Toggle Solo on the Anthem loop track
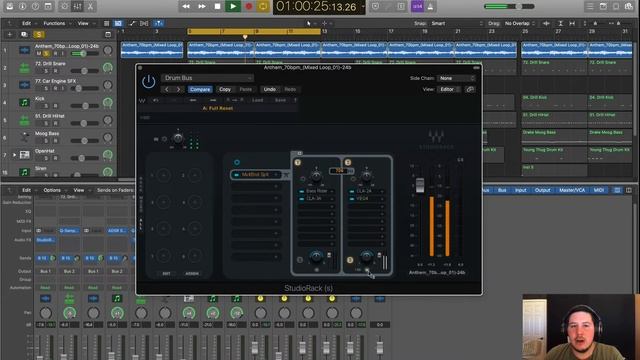Viewport: 640px width, 360px height. tap(46, 53)
